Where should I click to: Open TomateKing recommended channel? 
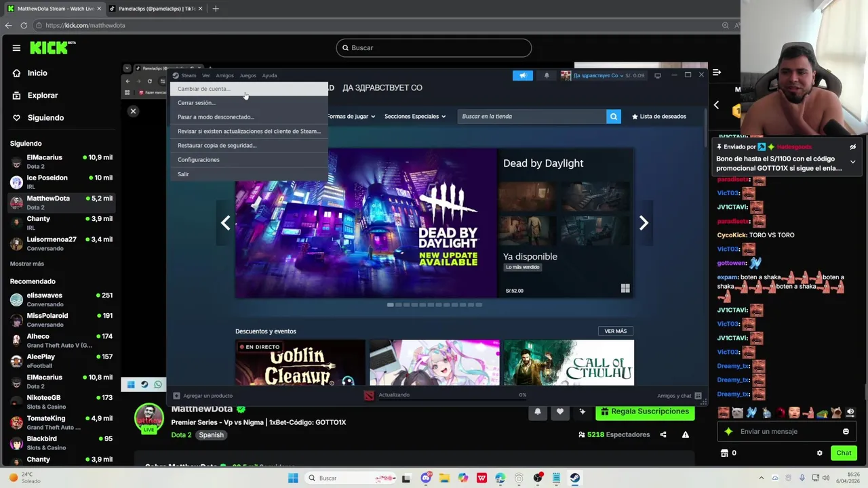tap(62, 422)
